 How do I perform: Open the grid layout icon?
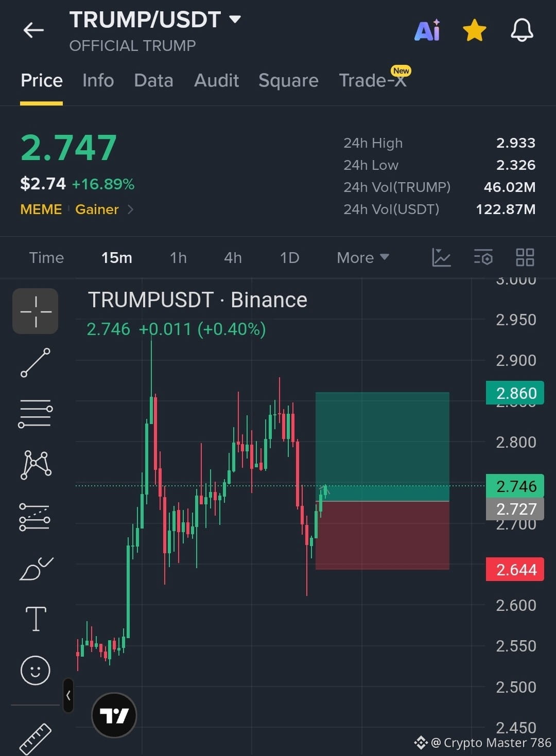click(x=525, y=257)
